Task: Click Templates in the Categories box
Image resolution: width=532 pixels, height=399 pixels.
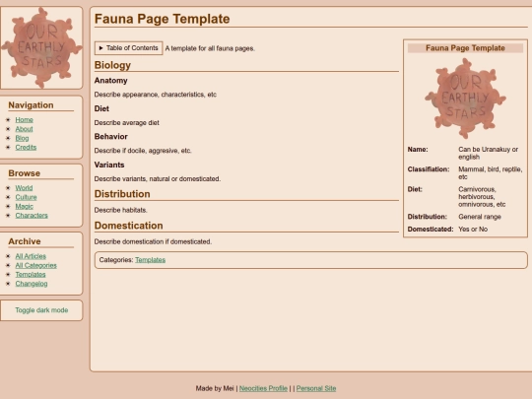Action: coord(151,260)
